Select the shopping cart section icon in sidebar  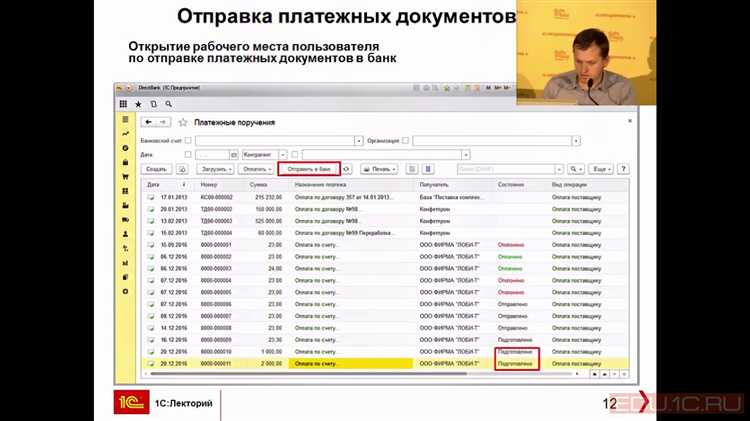pyautogui.click(x=125, y=177)
